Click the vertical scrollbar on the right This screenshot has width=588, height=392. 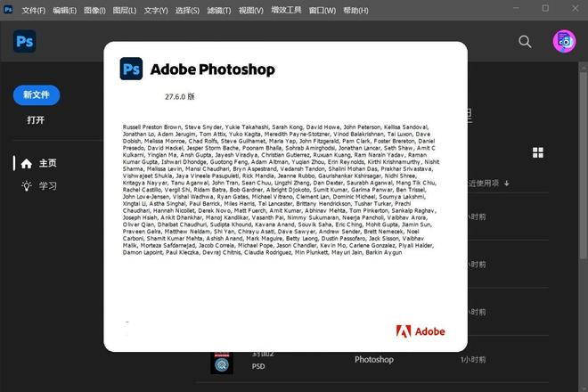tap(584, 164)
